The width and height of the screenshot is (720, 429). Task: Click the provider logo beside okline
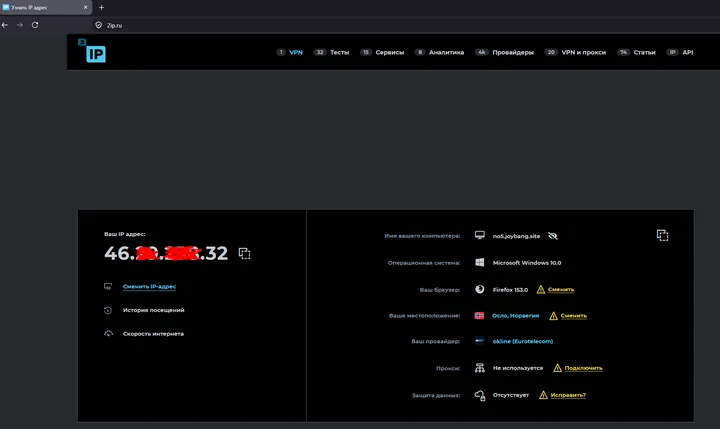tap(479, 341)
